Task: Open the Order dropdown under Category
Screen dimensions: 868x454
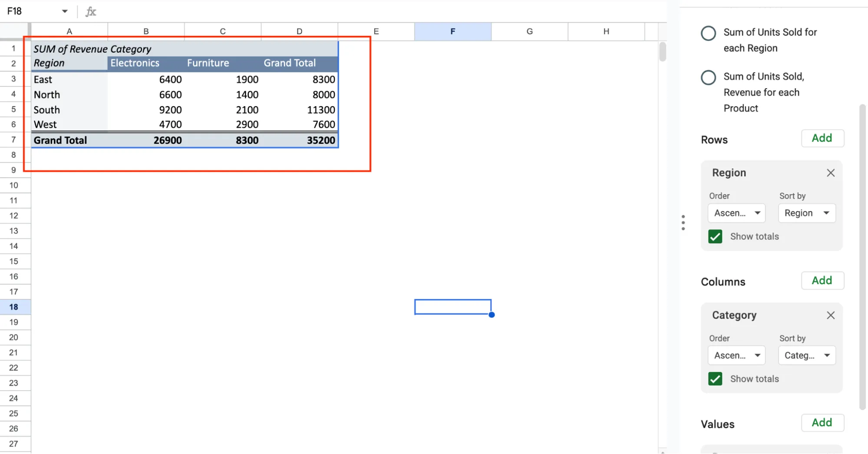Action: pyautogui.click(x=736, y=355)
